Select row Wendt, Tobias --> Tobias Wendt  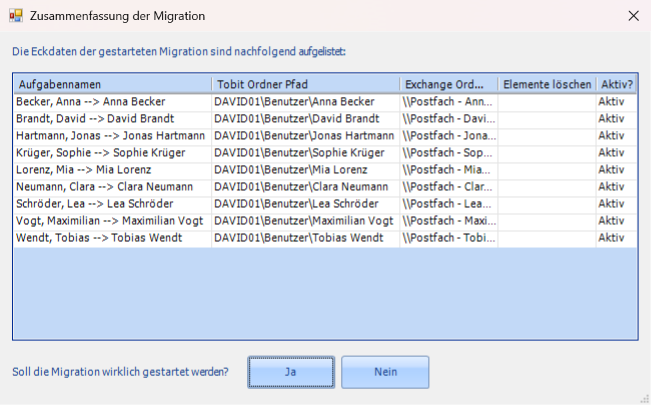click(325, 238)
